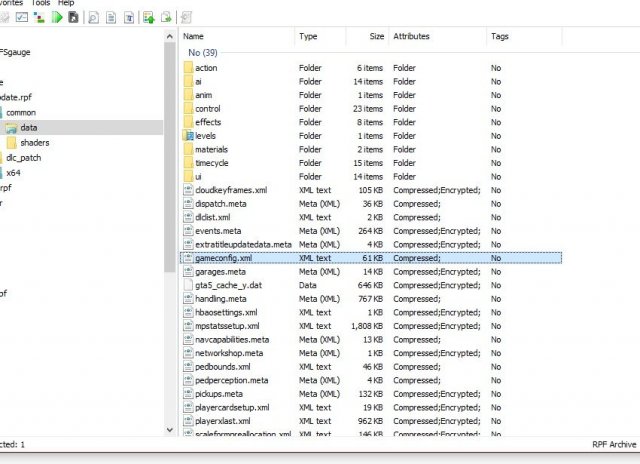Click the action folder icon

pos(188,68)
